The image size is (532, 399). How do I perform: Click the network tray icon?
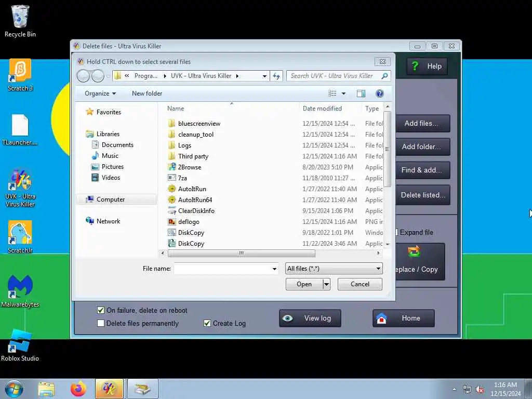pos(467,390)
